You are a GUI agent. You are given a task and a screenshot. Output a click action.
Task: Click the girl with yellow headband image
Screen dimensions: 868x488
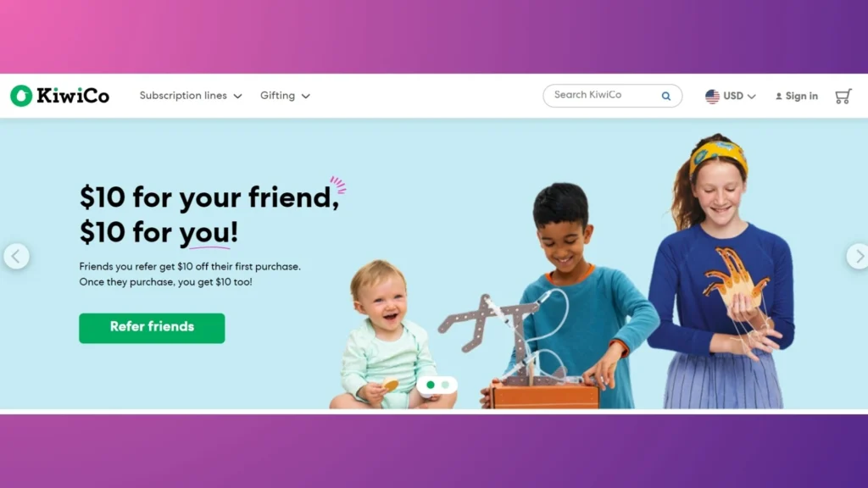pyautogui.click(x=722, y=271)
